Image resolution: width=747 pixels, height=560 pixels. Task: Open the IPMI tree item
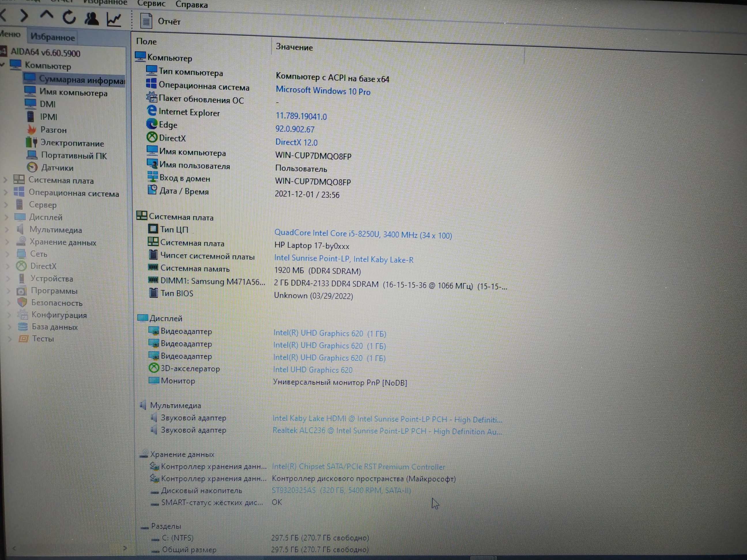[x=48, y=117]
